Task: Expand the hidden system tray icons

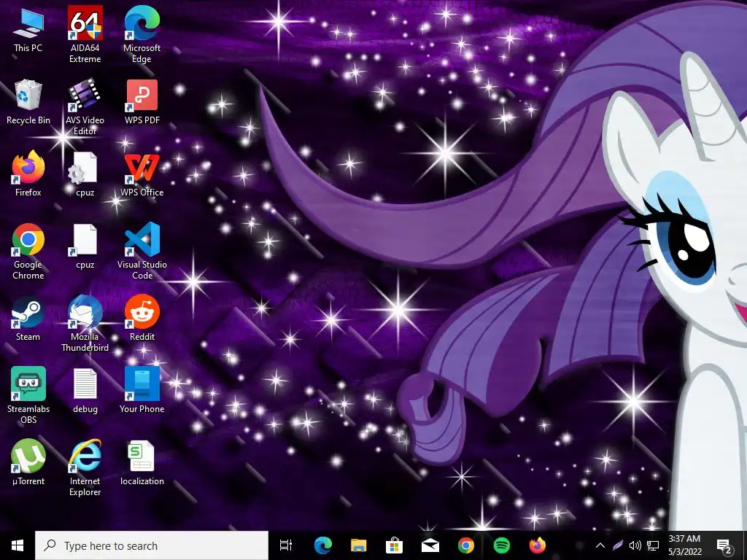Action: click(600, 545)
